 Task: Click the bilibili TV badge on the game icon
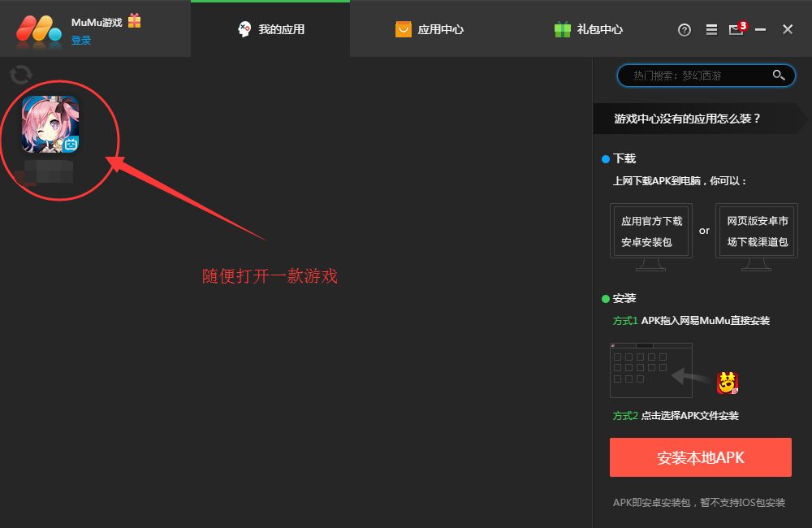click(71, 145)
